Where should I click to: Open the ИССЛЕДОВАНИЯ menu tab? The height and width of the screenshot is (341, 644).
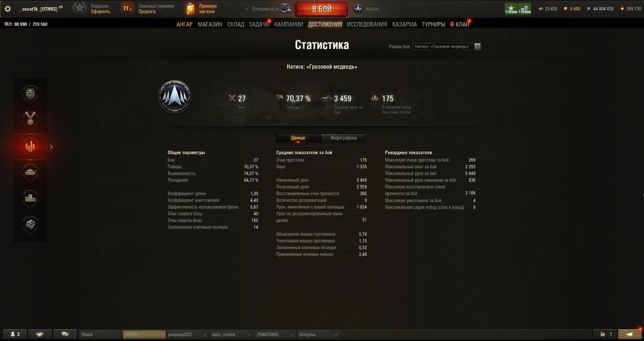click(x=367, y=24)
